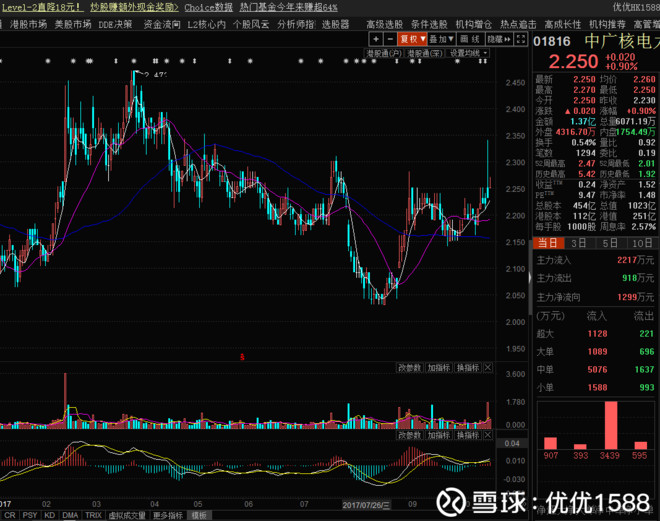Toggle fullscreen chart icon
660x521 pixels.
(521, 39)
